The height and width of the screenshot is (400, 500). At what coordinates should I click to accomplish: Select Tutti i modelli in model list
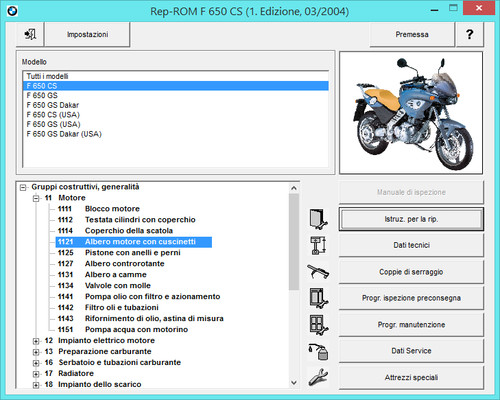point(176,76)
